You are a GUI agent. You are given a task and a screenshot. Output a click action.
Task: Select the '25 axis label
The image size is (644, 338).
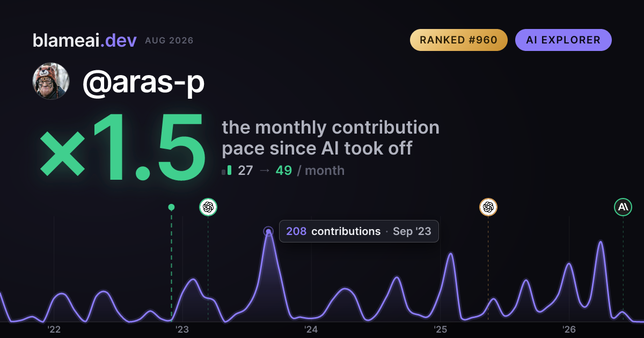(x=440, y=329)
